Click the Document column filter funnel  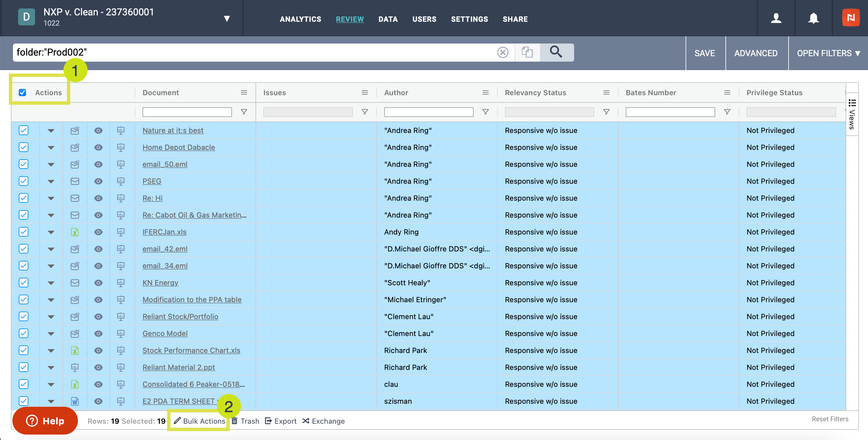244,112
